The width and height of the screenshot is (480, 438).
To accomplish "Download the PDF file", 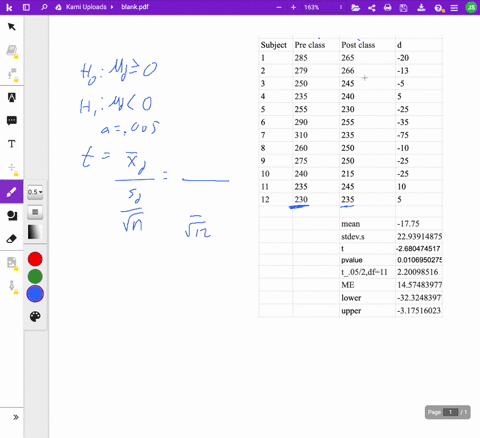I will (x=421, y=7).
